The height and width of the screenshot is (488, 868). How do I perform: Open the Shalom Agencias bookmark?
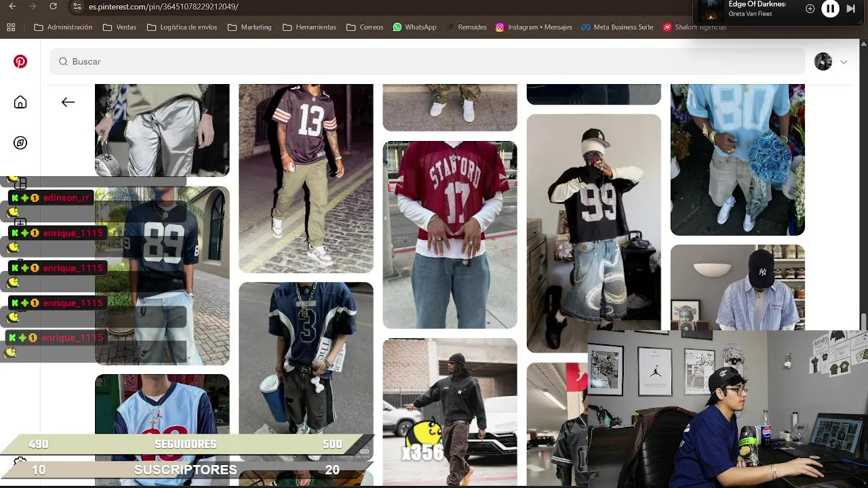694,27
